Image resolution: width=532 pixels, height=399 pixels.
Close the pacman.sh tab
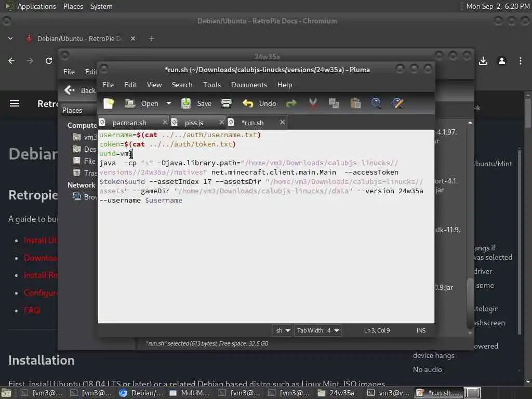165,122
